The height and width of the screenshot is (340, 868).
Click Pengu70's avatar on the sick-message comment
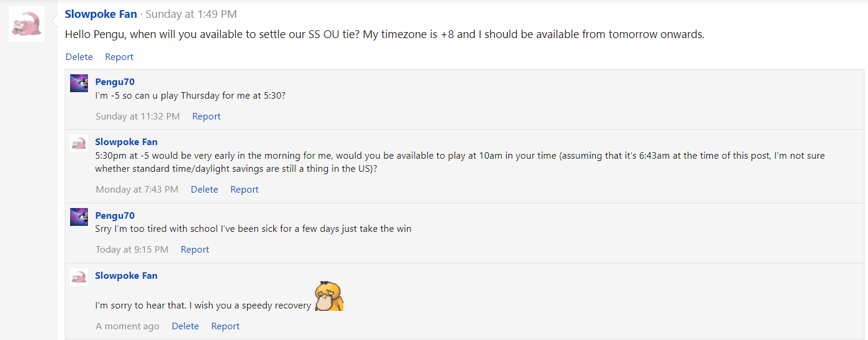pyautogui.click(x=79, y=217)
